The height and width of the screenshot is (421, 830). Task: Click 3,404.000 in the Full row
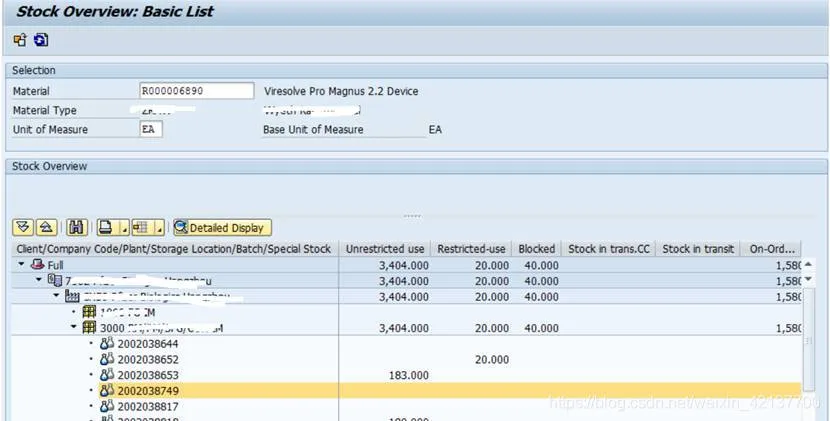tap(404, 265)
